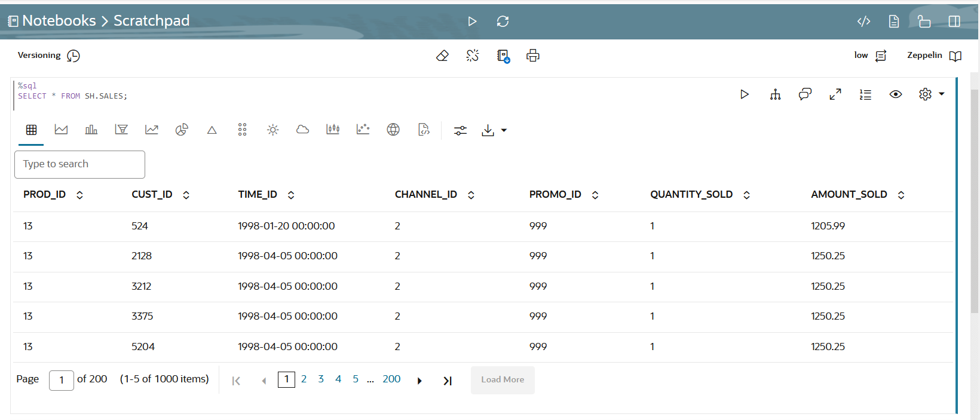Sort by TIME_ID column arrows
This screenshot has height=420, width=980.
pyautogui.click(x=291, y=195)
